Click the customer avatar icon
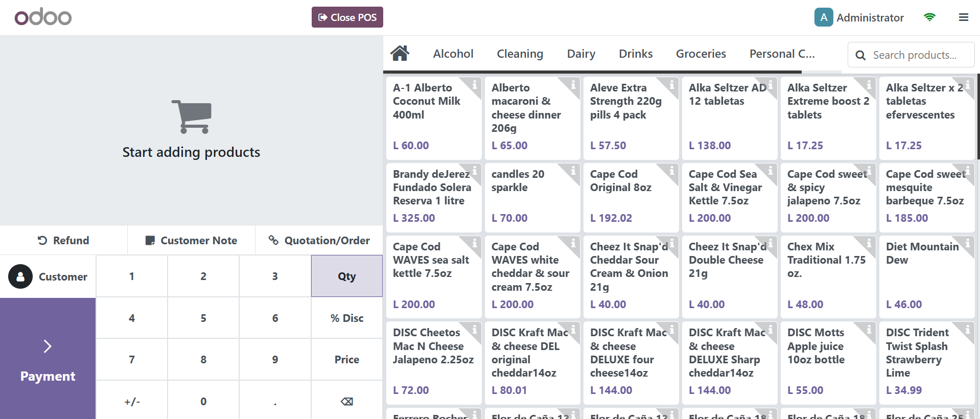Screen dimensions: 980x419 coord(20,276)
